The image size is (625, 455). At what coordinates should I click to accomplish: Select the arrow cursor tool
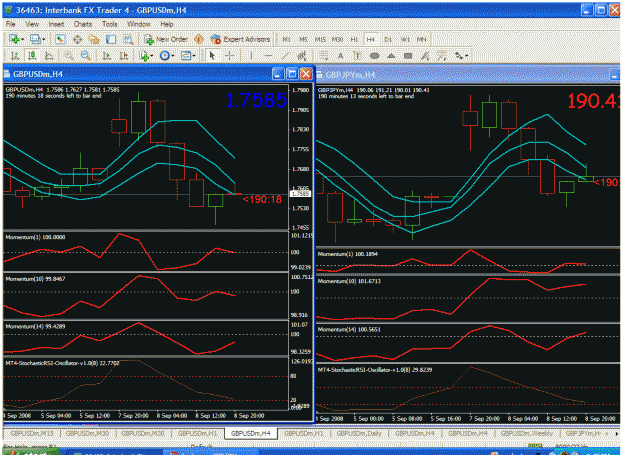[212, 55]
